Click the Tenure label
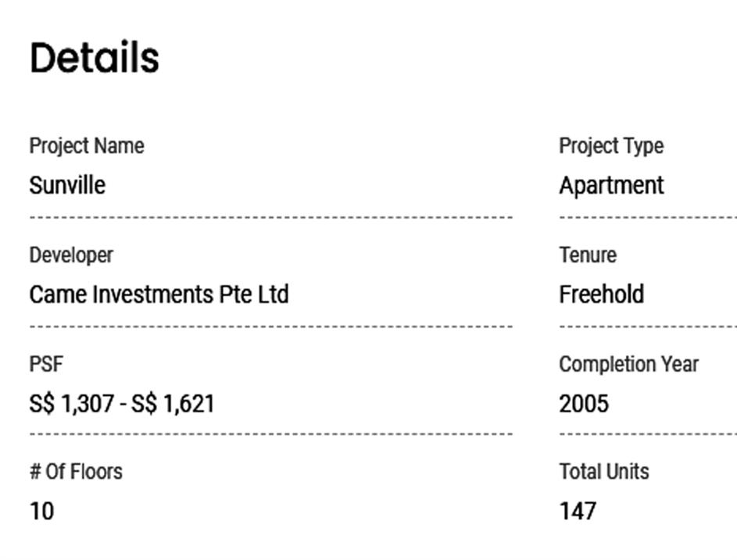The height and width of the screenshot is (560, 737). [x=588, y=255]
